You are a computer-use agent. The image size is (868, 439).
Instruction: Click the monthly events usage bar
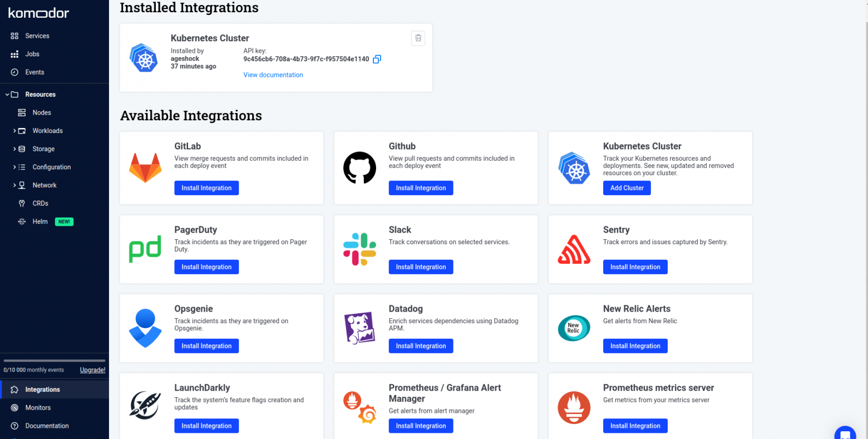(x=54, y=361)
